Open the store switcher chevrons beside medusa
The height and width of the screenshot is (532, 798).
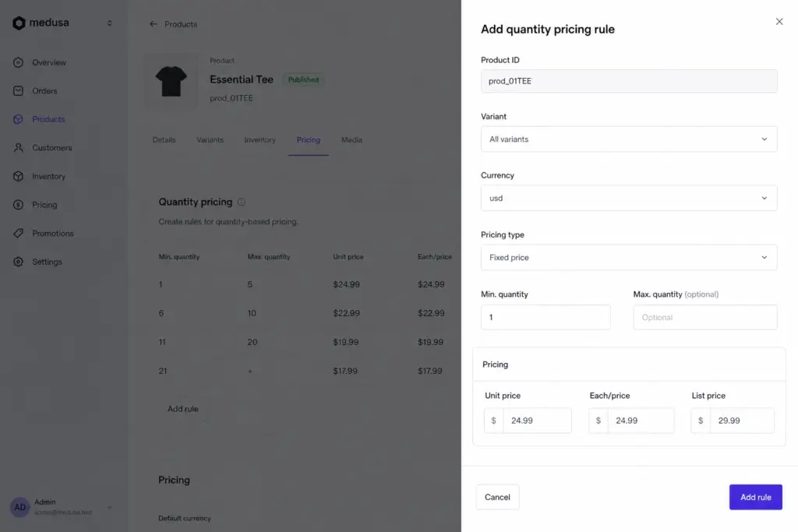[x=109, y=23]
